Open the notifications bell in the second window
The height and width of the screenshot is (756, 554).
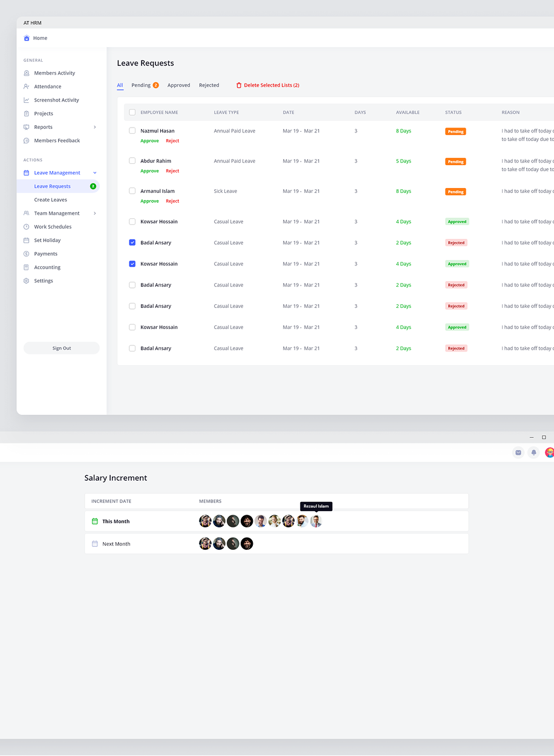click(534, 452)
